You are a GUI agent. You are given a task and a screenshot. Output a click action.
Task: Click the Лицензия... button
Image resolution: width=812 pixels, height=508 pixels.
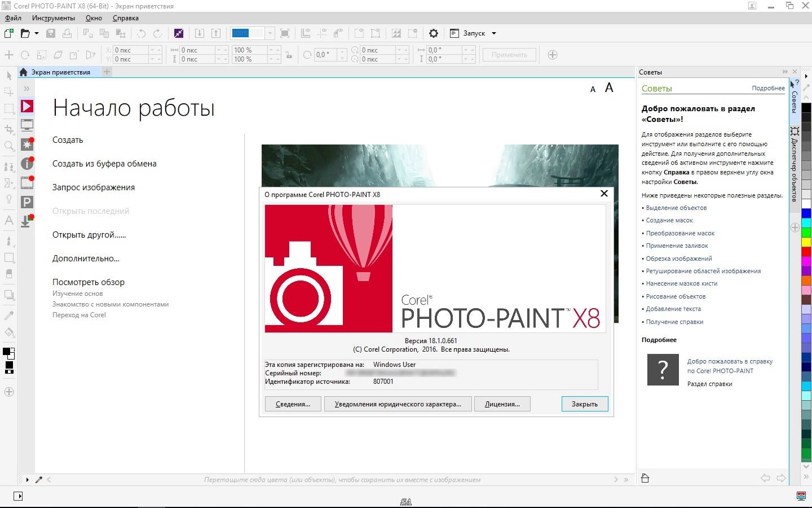[x=502, y=404]
